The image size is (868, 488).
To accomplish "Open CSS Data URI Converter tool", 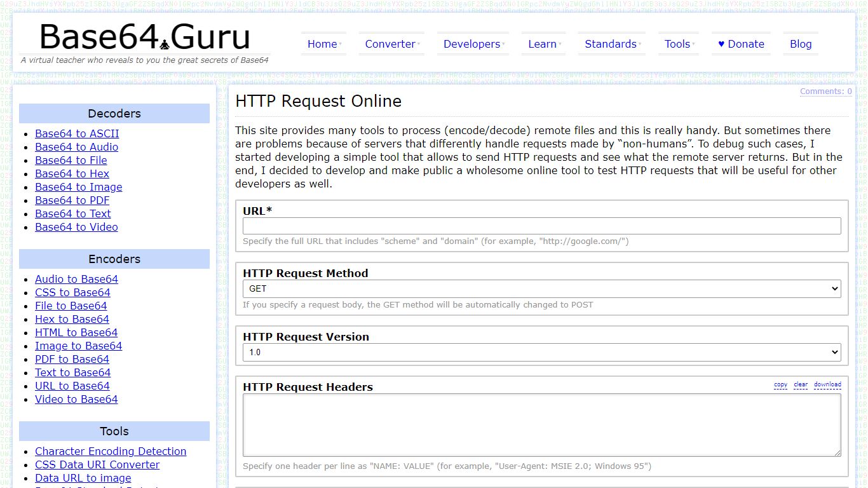I will pyautogui.click(x=97, y=464).
